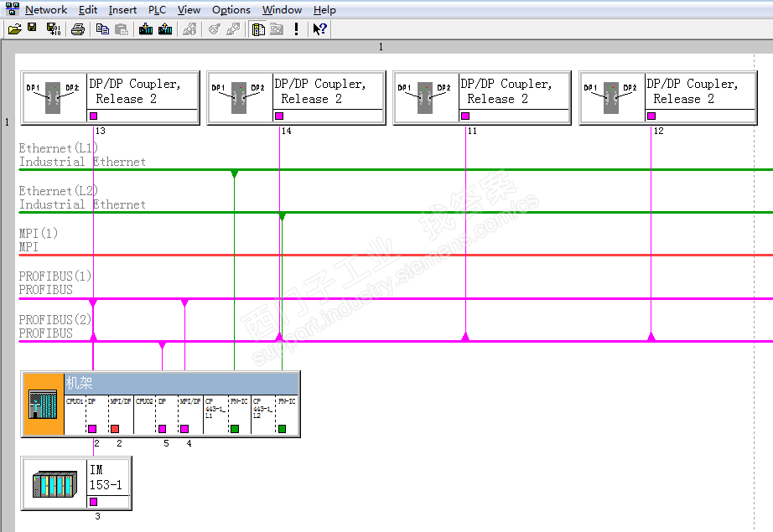Select the CPU02 module in the rack

(x=144, y=414)
